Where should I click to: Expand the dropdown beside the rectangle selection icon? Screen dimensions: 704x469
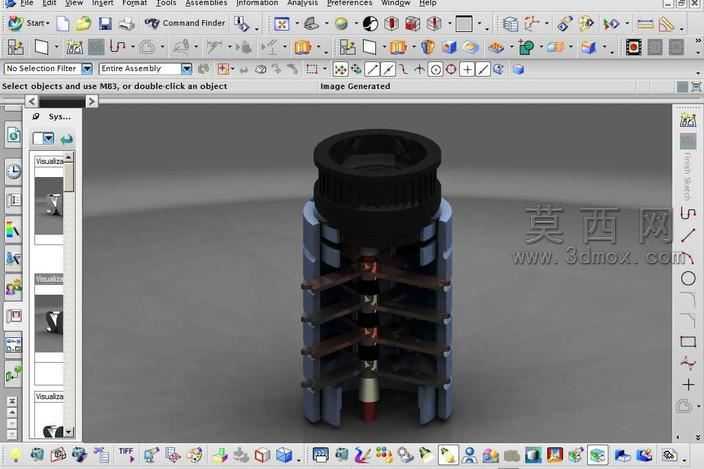click(x=324, y=70)
